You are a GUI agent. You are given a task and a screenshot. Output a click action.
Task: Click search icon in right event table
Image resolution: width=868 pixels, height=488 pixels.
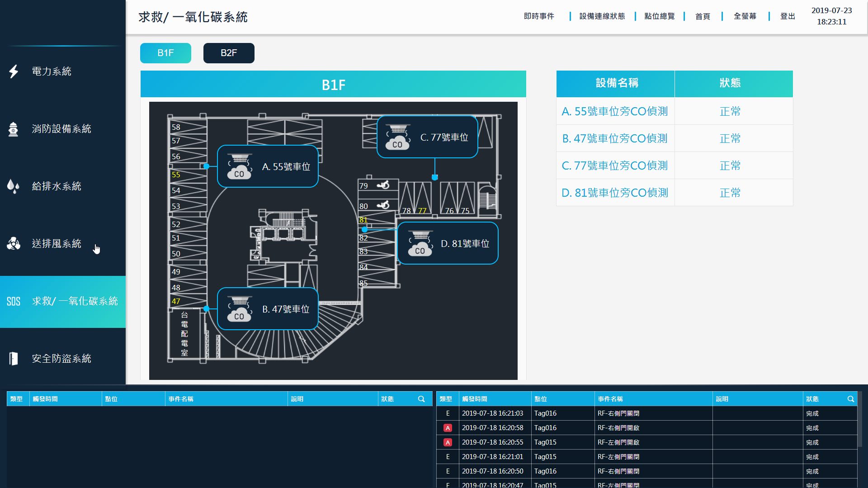pyautogui.click(x=850, y=399)
